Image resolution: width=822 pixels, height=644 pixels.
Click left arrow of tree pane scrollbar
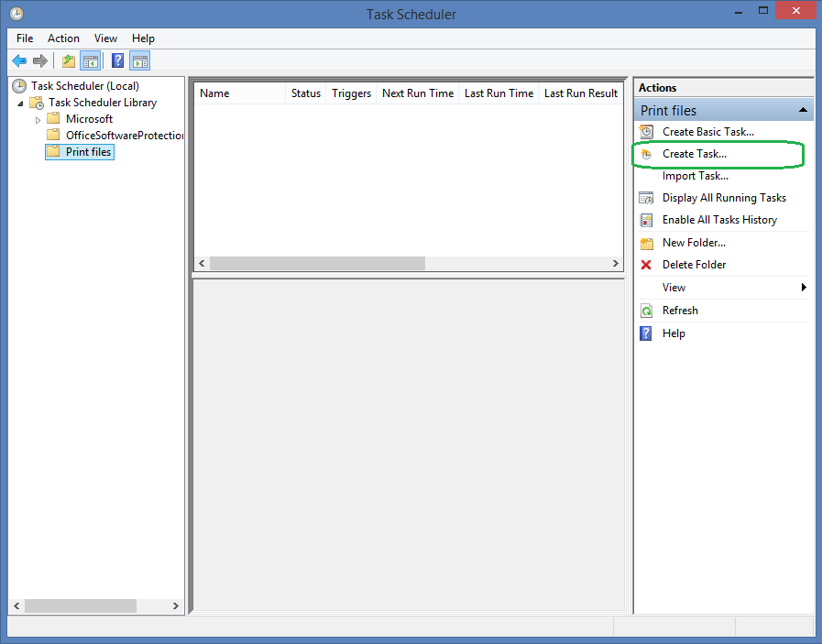coord(16,606)
